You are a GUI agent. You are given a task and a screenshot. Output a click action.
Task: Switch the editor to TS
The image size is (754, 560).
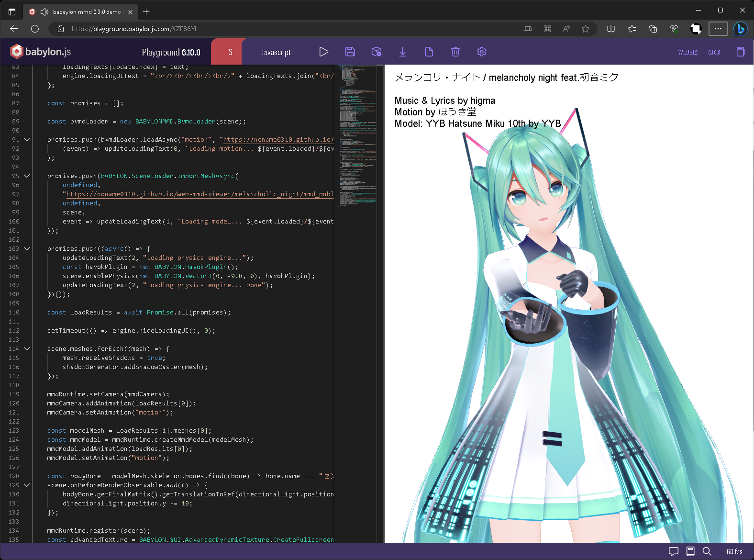[x=229, y=52]
